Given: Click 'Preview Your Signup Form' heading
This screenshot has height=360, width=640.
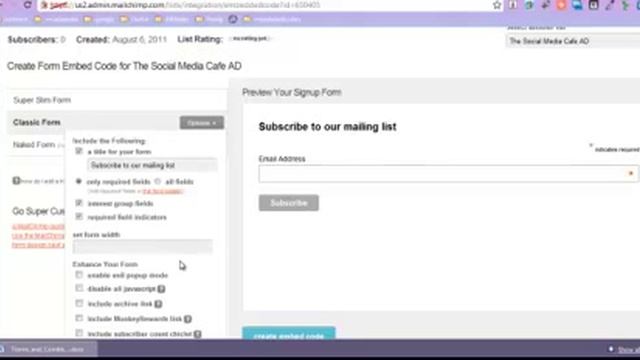Looking at the screenshot, I should (291, 92).
